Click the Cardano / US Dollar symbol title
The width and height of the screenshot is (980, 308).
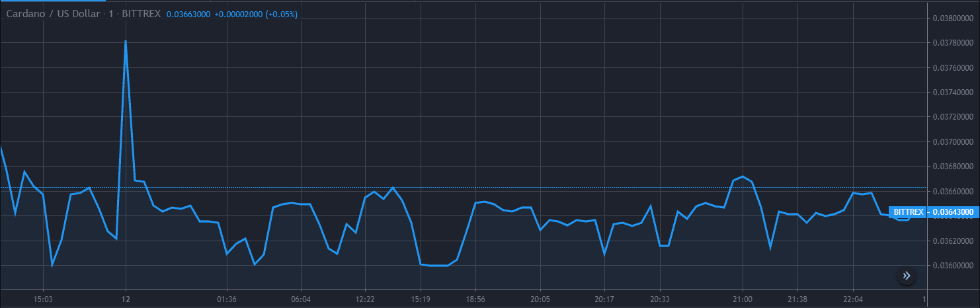55,14
